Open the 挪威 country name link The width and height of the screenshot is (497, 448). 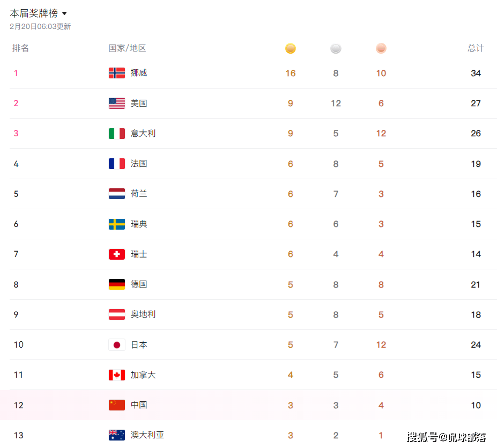tap(139, 73)
